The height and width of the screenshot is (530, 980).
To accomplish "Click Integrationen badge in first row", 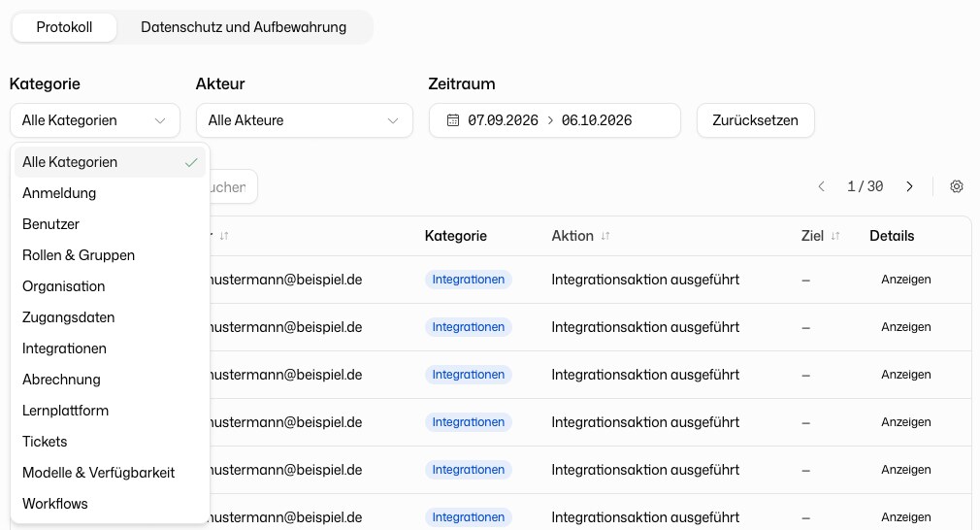I will 468,280.
